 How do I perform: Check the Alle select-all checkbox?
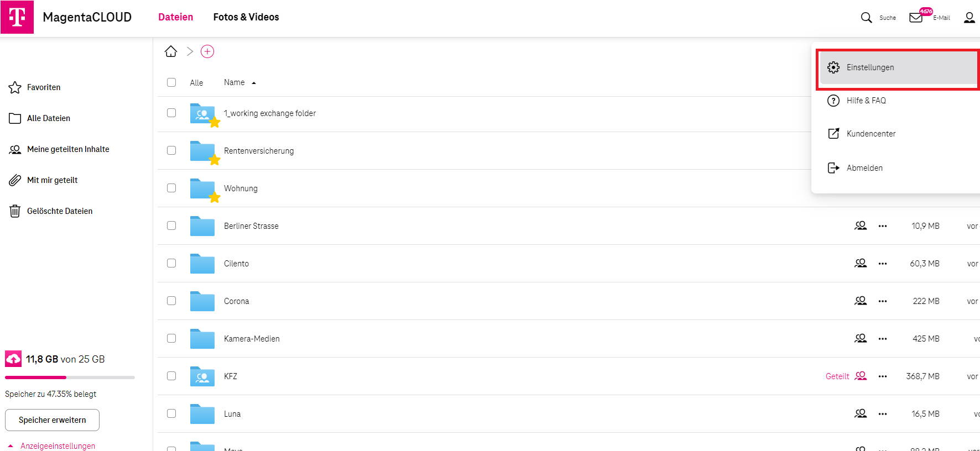point(171,82)
